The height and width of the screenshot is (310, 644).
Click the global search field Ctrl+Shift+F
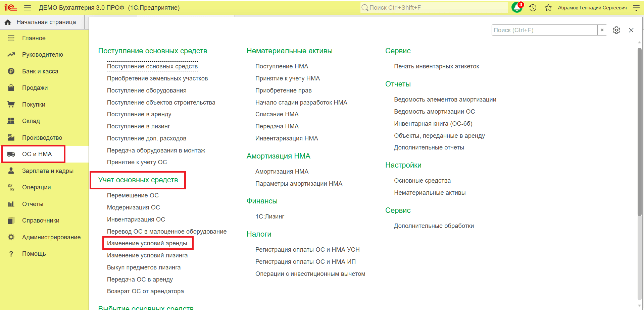tap(434, 7)
